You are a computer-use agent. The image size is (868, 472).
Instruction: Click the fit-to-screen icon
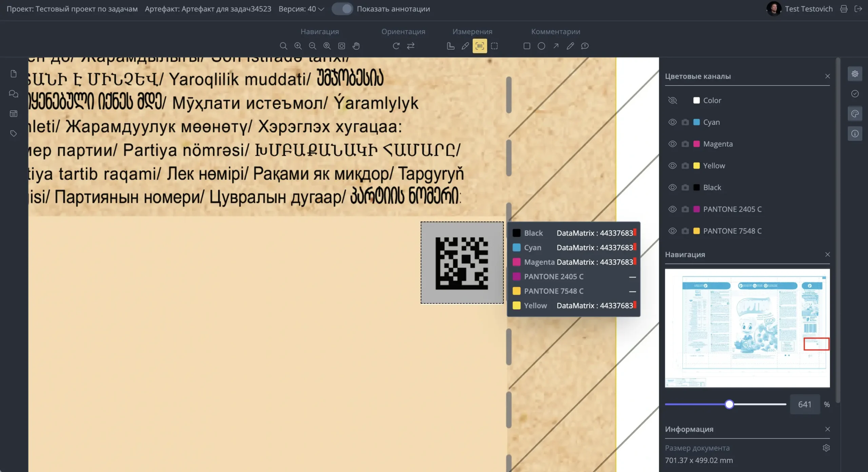pos(342,46)
